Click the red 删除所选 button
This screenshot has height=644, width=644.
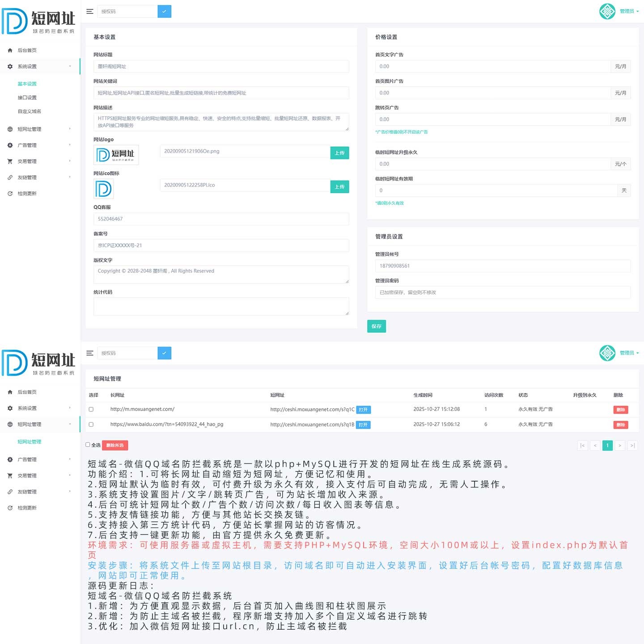click(x=115, y=445)
